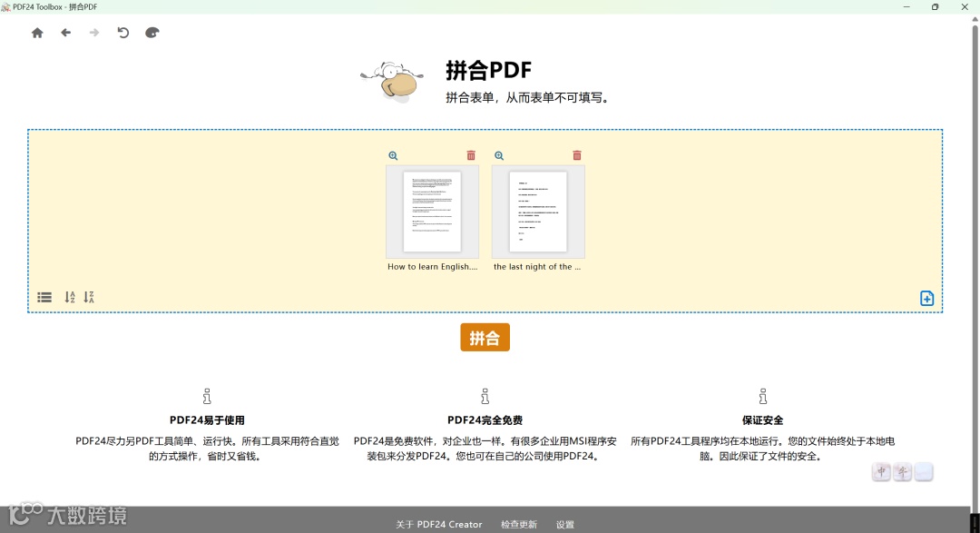Screen dimensions: 980x533
Task: Click the PDF24完全免费 heading
Action: point(485,420)
